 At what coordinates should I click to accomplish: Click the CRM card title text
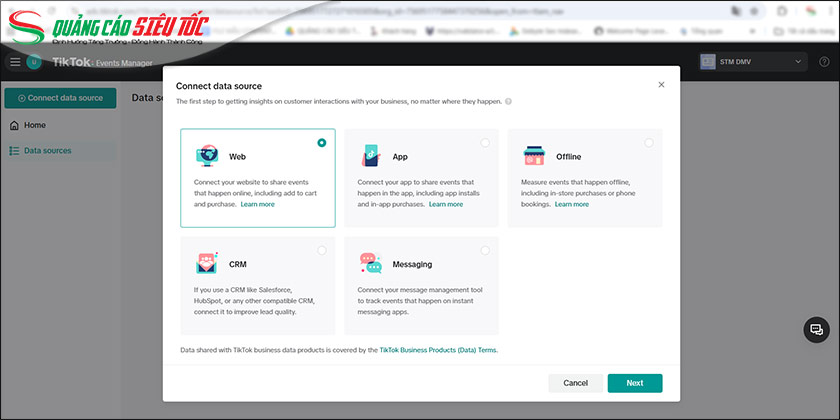tap(237, 264)
